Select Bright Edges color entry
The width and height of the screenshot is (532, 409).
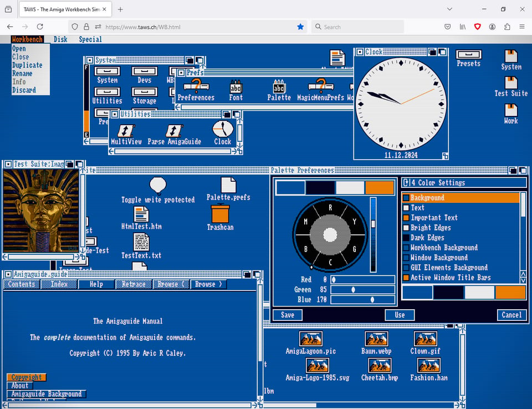coord(461,227)
